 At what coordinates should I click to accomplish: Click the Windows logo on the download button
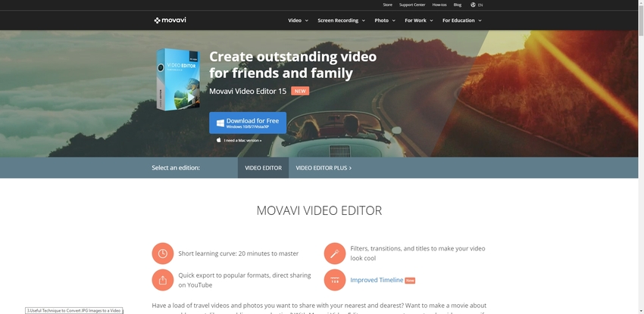220,123
